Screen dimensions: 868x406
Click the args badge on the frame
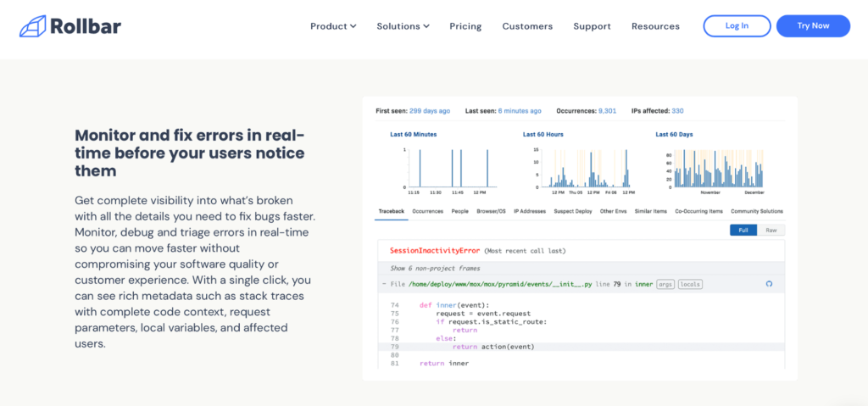click(x=666, y=284)
